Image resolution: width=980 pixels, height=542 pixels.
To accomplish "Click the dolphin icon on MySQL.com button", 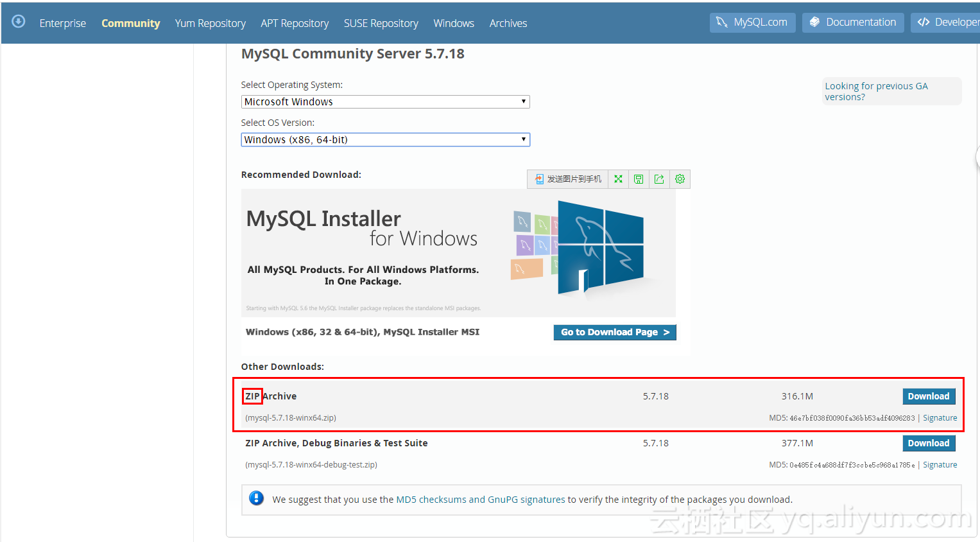I will pos(722,22).
